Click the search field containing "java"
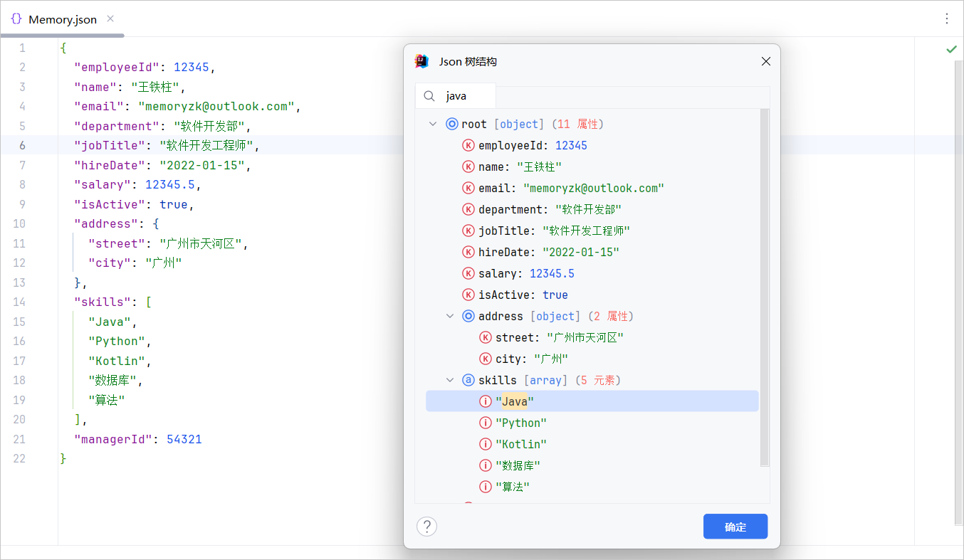 coord(466,95)
